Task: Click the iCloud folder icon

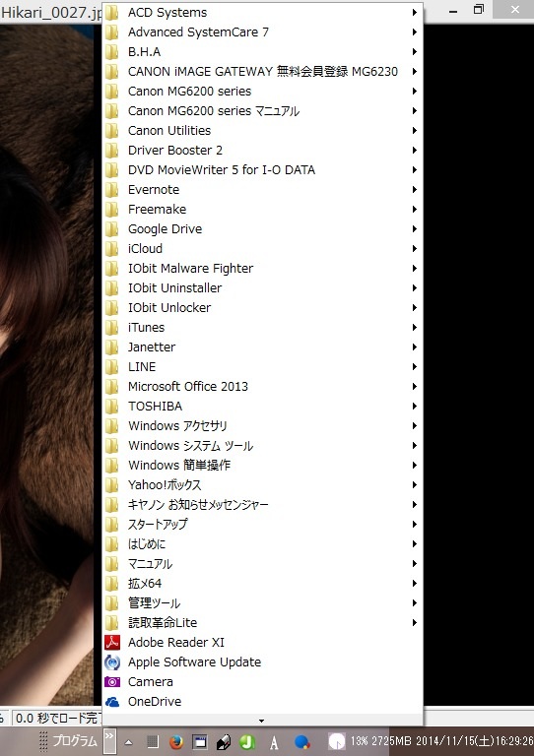Action: [112, 249]
